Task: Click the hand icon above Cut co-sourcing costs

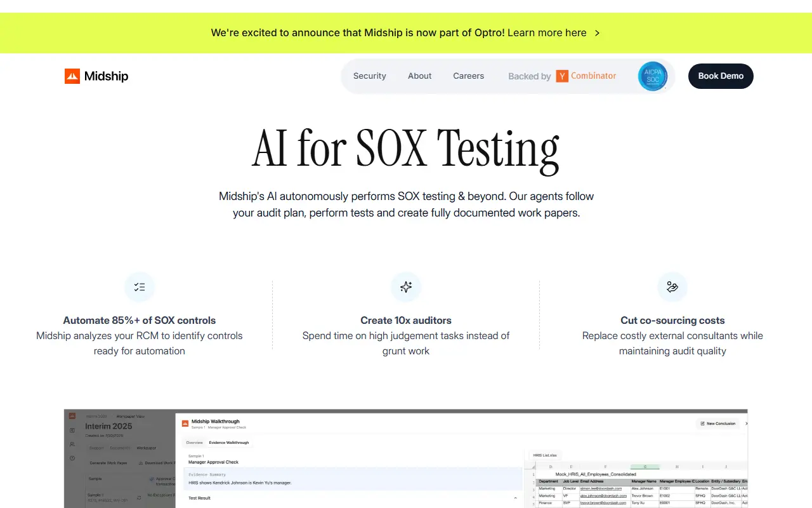Action: pyautogui.click(x=672, y=287)
